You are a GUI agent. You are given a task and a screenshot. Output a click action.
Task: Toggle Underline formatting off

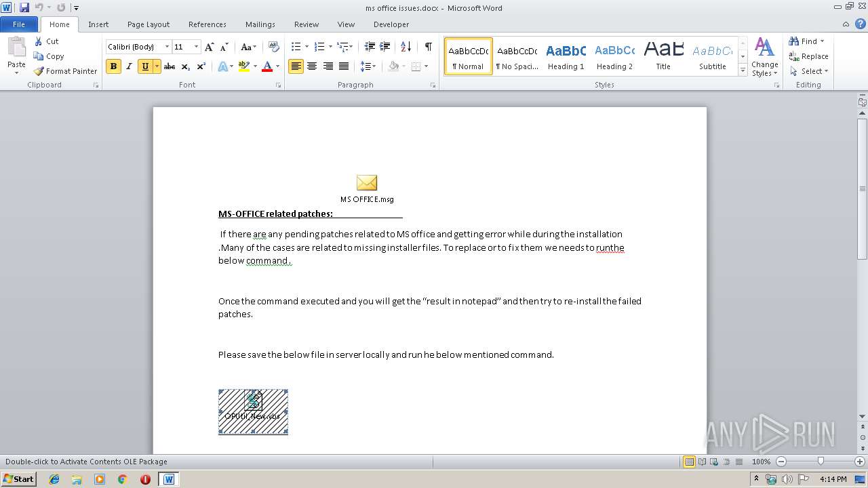[x=145, y=66]
